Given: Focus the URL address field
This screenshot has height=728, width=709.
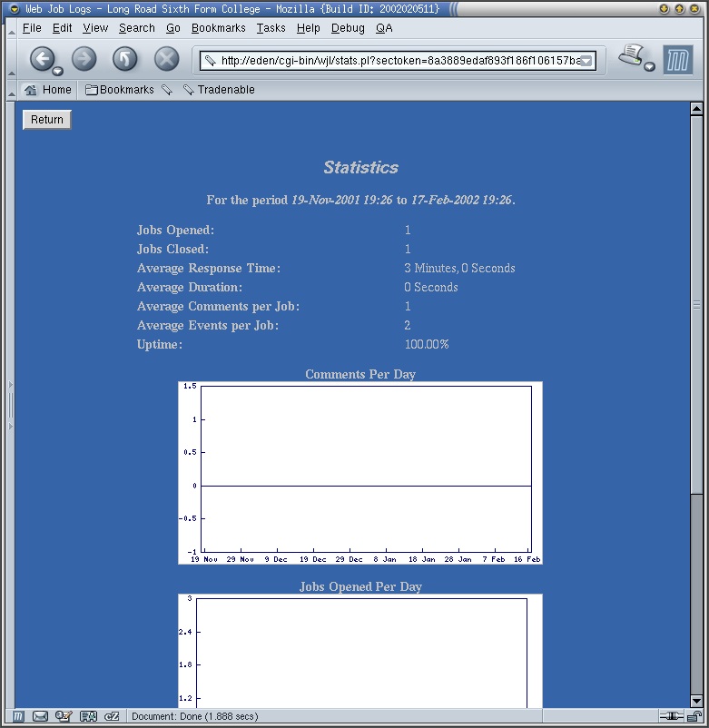Looking at the screenshot, I should click(x=399, y=61).
